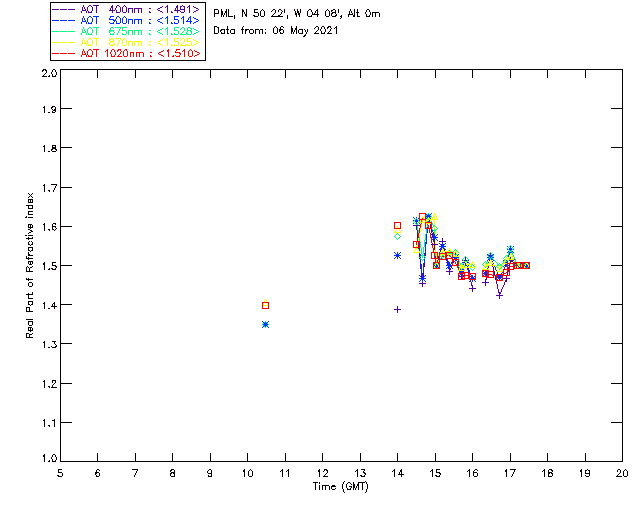Click the x-axis label 12
Image resolution: width=640 pixels, height=512 pixels.
322,473
